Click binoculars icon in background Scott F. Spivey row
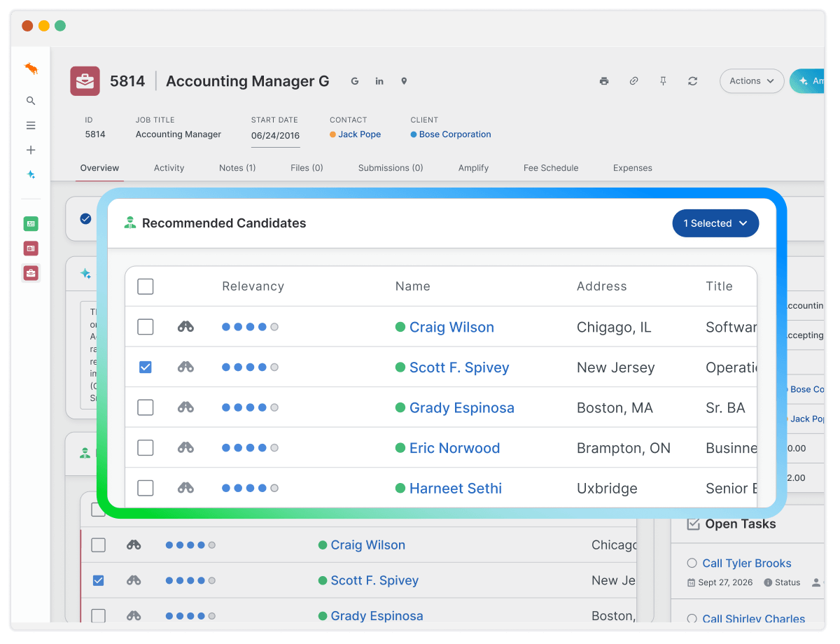The image size is (840, 644). click(134, 580)
